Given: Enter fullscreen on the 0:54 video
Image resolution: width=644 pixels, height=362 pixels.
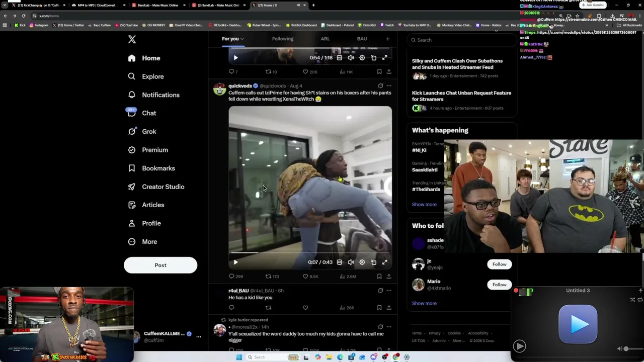Looking at the screenshot, I should 385,58.
